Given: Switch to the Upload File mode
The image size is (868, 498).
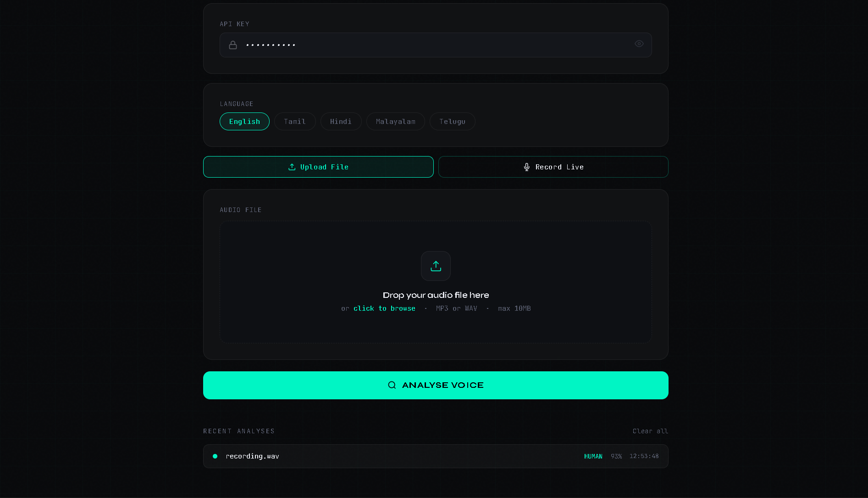Looking at the screenshot, I should pyautogui.click(x=318, y=167).
